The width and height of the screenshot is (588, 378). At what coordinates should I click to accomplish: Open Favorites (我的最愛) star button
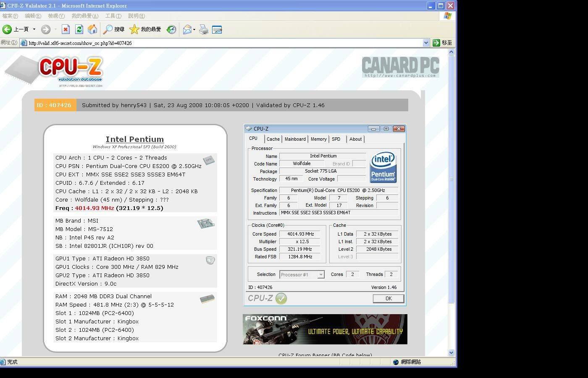pyautogui.click(x=145, y=29)
